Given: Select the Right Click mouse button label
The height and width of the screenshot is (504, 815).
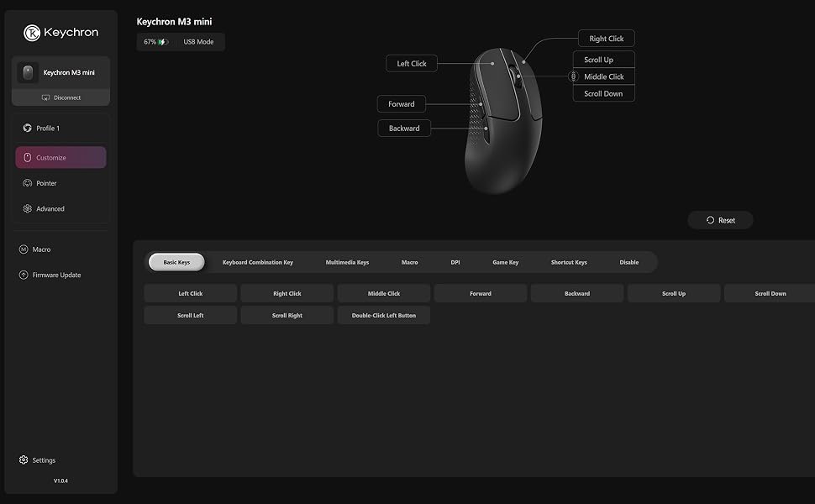Looking at the screenshot, I should click(606, 39).
